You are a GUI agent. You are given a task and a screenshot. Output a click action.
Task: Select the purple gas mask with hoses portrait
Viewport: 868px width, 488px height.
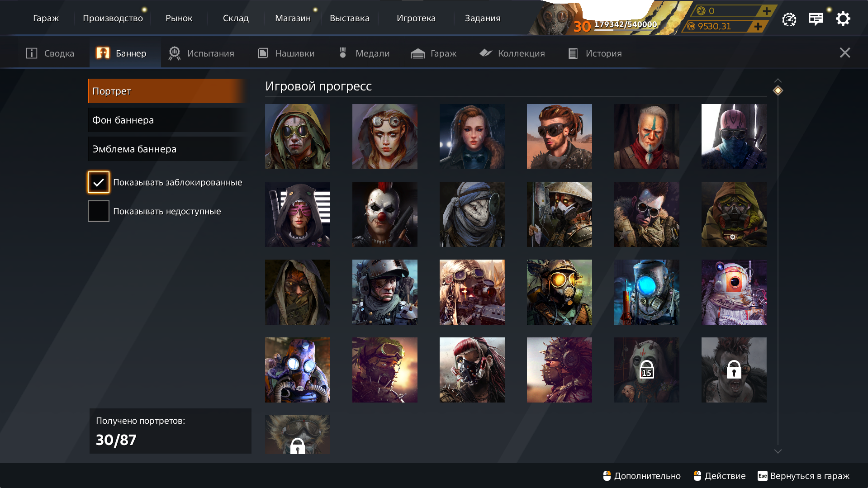298,370
